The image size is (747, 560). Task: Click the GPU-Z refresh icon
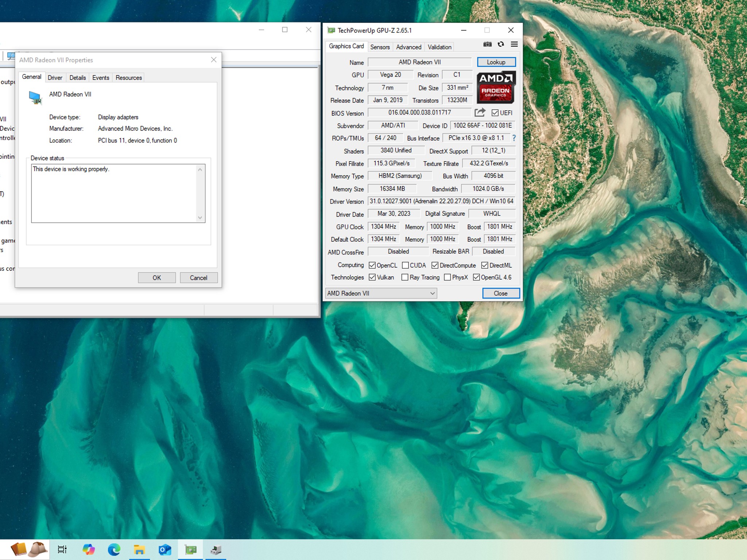tap(501, 44)
